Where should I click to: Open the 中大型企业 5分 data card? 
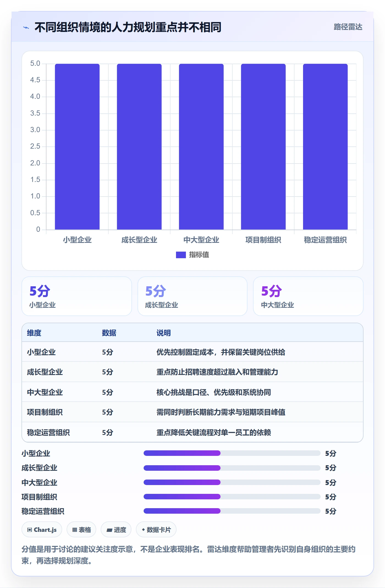[308, 296]
